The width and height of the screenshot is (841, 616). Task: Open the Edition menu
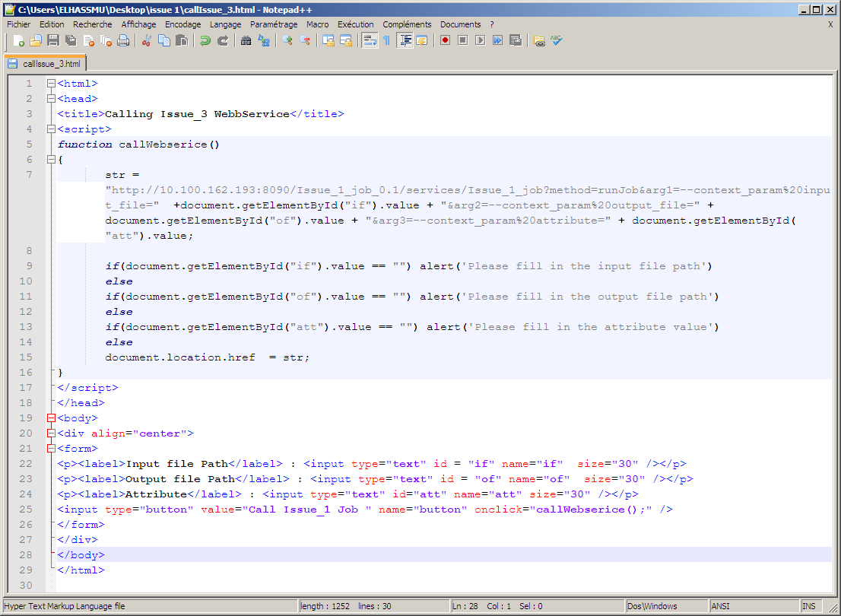coord(52,24)
